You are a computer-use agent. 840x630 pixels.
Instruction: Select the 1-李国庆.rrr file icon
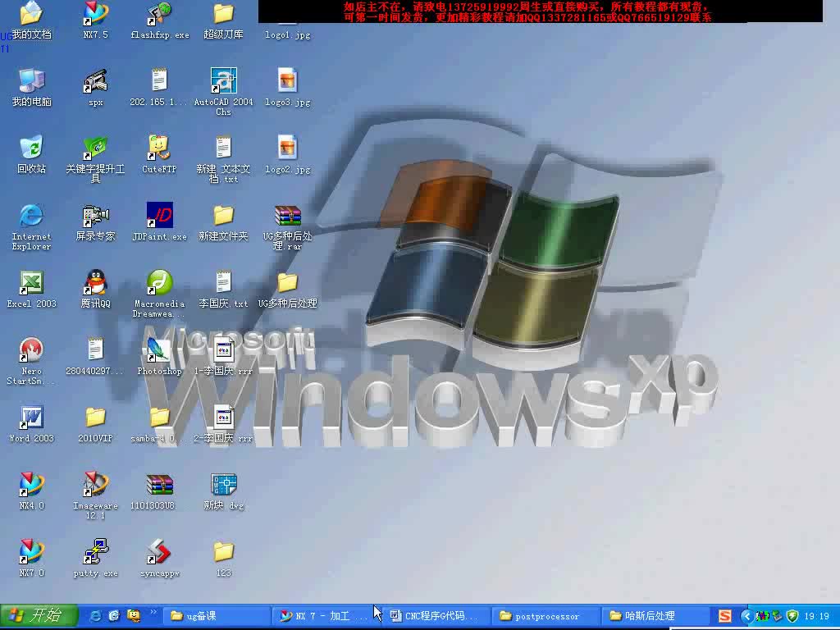tap(223, 349)
